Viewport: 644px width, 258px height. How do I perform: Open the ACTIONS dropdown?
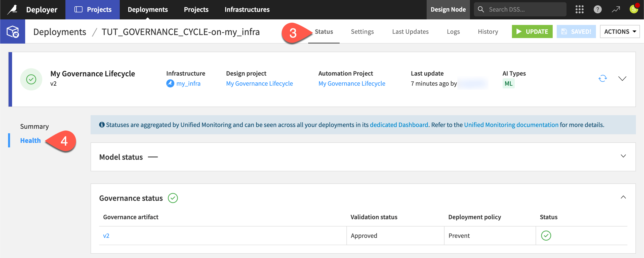(x=620, y=31)
